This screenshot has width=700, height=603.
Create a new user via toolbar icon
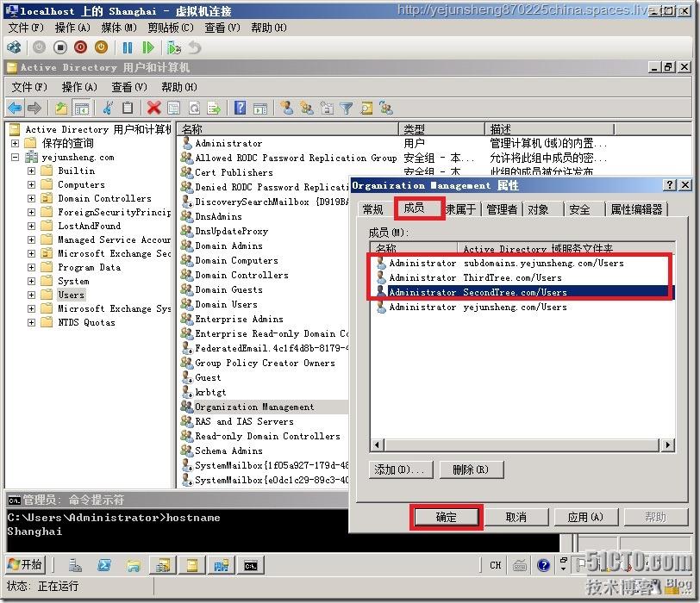[287, 108]
